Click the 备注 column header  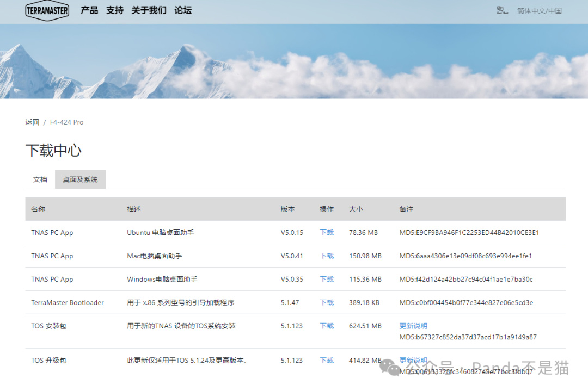pyautogui.click(x=407, y=209)
